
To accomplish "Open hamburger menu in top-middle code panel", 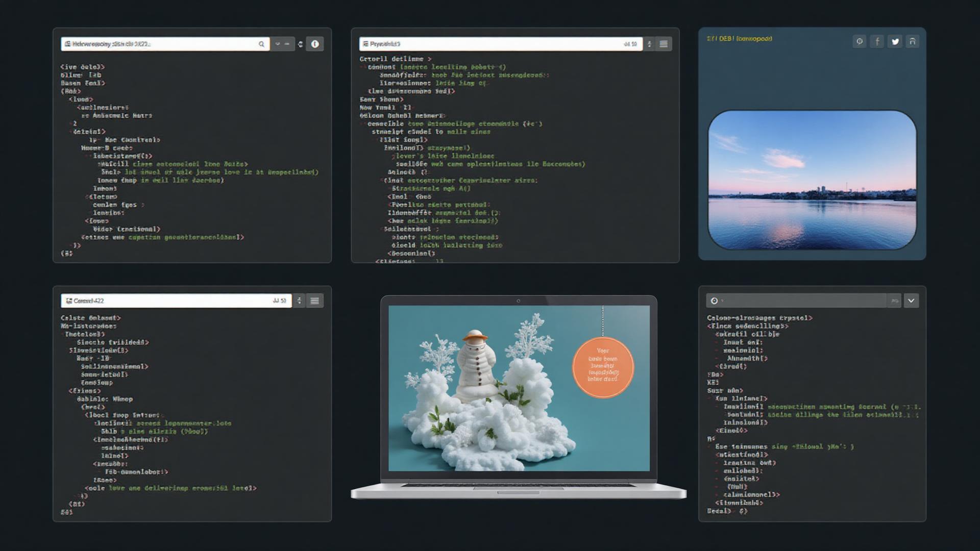I will pos(664,44).
